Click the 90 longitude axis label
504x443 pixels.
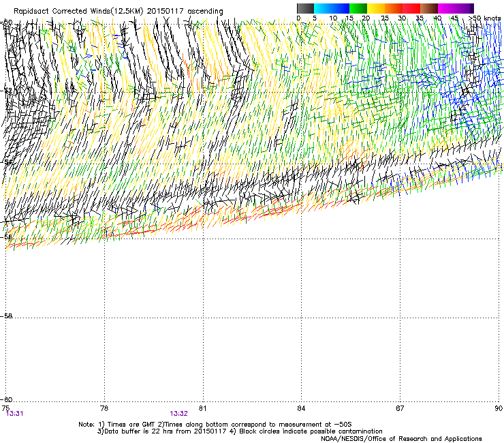click(x=499, y=408)
